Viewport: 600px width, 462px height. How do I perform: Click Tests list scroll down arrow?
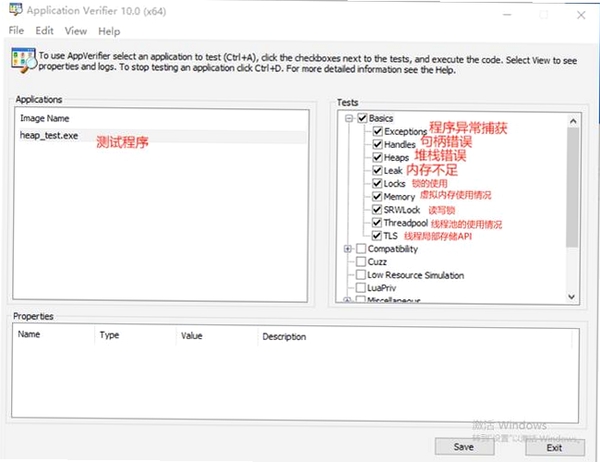(572, 297)
